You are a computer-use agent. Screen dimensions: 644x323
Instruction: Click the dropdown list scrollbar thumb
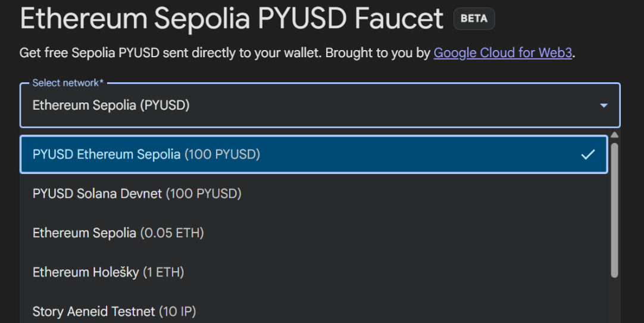point(614,209)
